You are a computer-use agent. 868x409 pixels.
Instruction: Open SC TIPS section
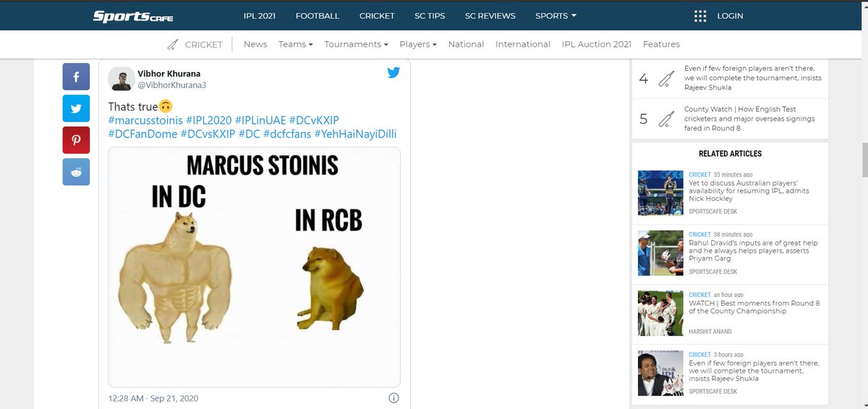[x=430, y=16]
